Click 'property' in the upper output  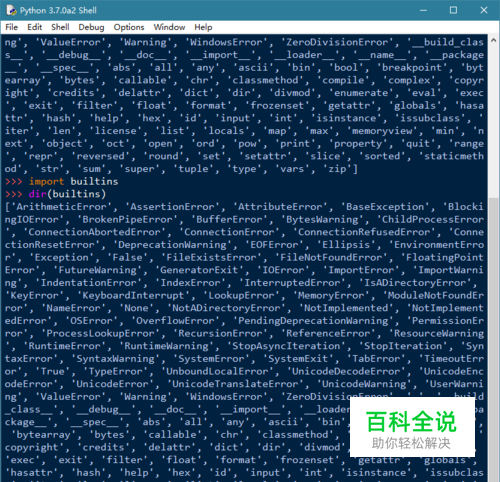click(358, 143)
